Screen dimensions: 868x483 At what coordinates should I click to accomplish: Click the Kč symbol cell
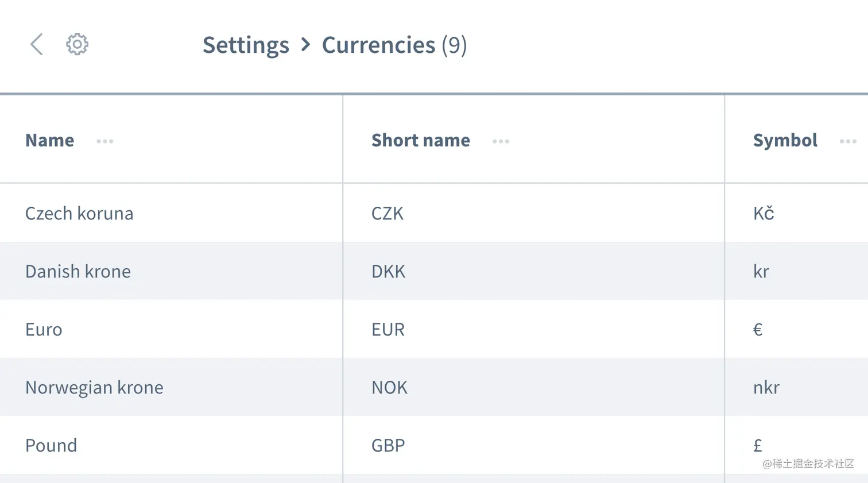pyautogui.click(x=764, y=214)
